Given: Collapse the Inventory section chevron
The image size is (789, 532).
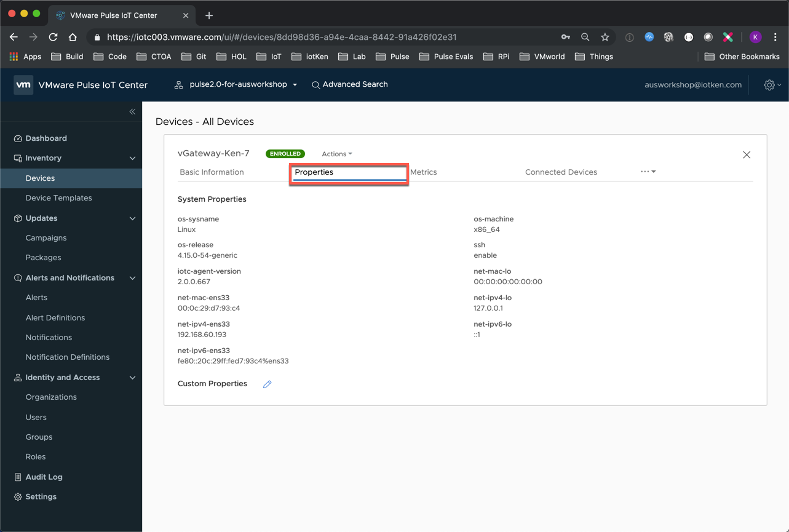Looking at the screenshot, I should [132, 158].
